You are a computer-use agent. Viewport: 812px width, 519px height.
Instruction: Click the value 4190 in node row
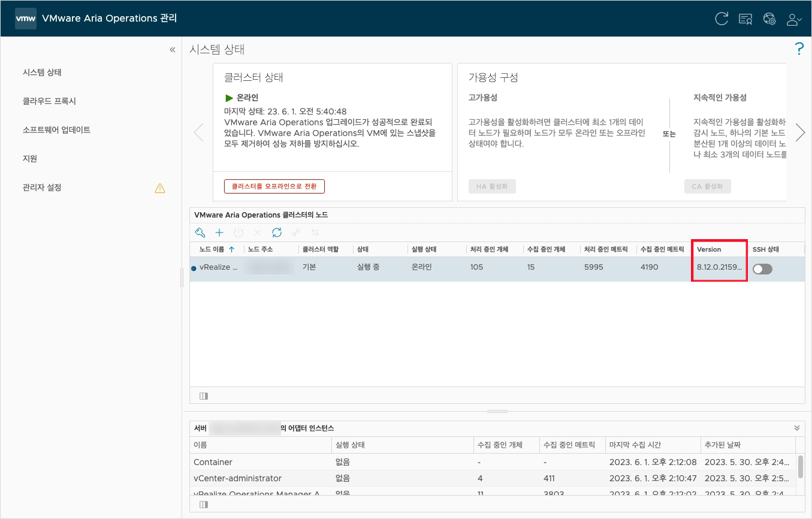650,267
